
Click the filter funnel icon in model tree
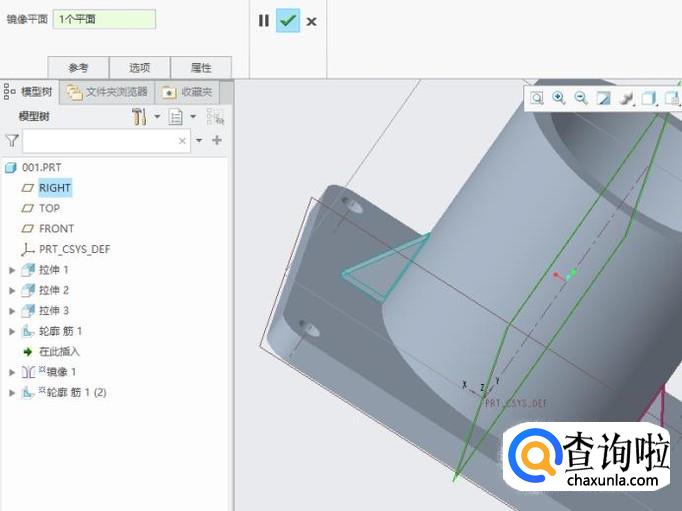point(11,141)
